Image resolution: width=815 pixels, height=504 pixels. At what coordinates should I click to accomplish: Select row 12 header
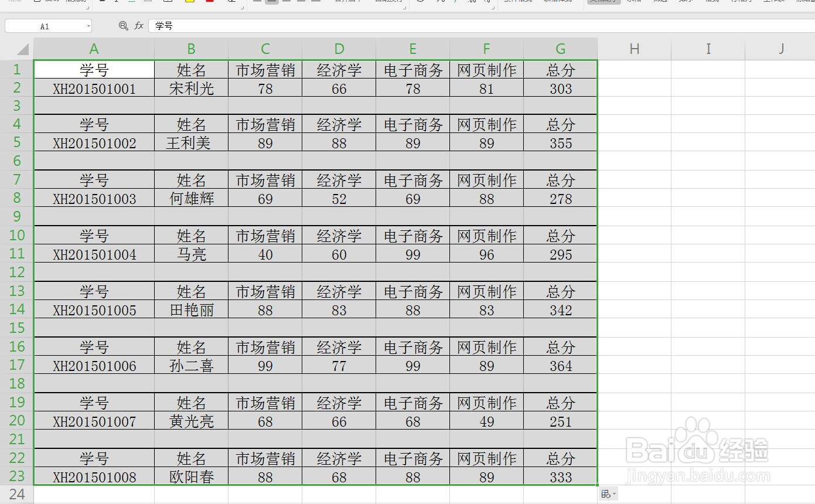click(x=17, y=273)
